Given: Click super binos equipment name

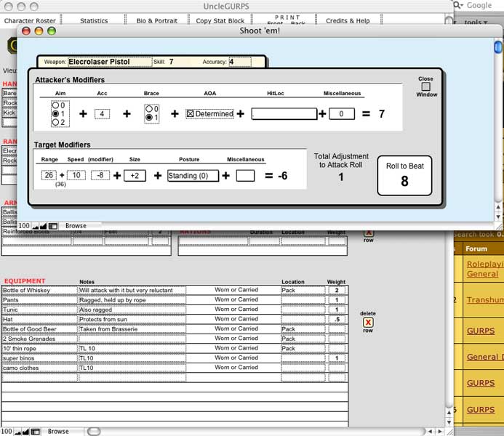Looking at the screenshot, I should click(39, 358).
